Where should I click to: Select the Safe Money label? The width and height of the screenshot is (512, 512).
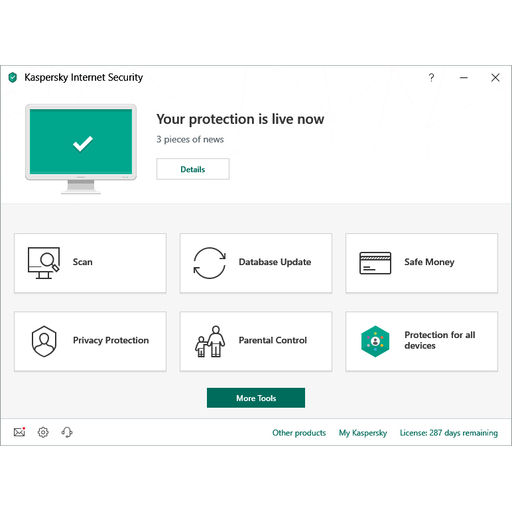(429, 262)
